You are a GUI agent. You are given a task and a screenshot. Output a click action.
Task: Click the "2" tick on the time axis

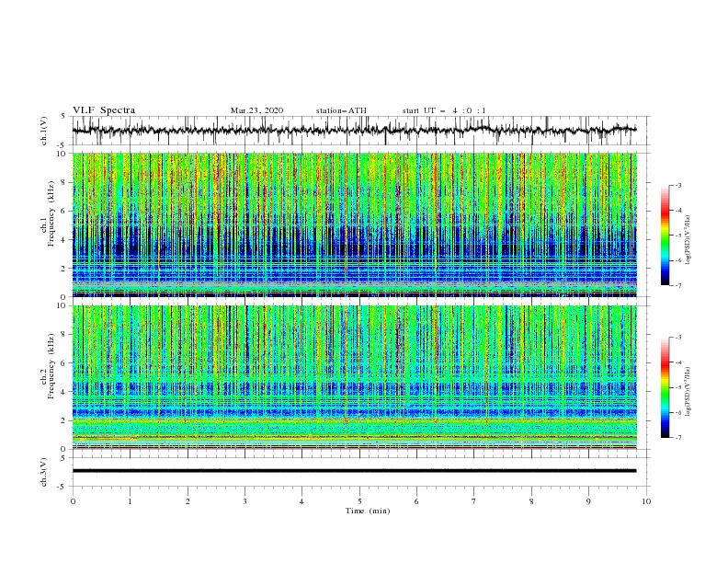[x=188, y=501]
